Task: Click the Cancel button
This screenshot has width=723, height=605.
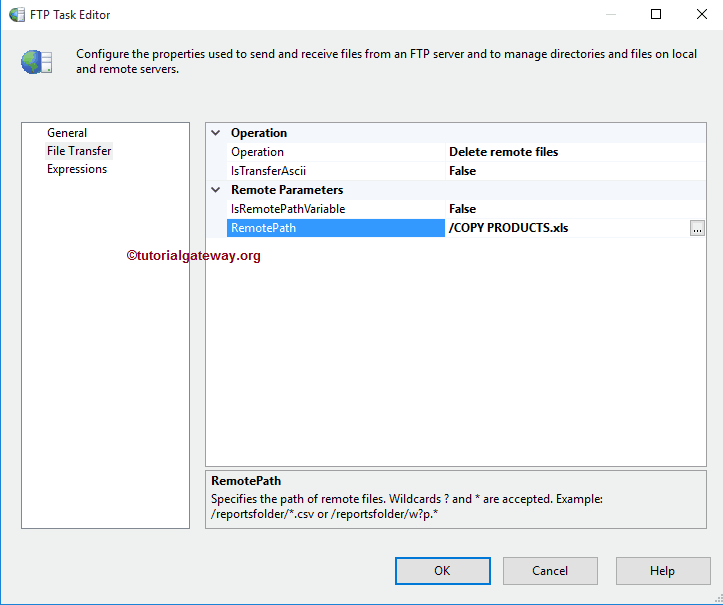Action: tap(550, 571)
